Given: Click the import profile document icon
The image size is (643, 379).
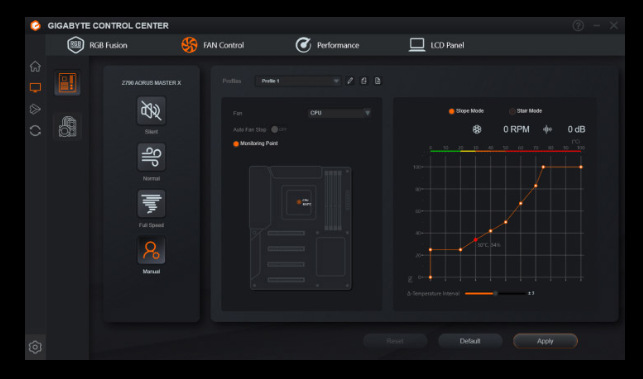Looking at the screenshot, I should pyautogui.click(x=377, y=81).
